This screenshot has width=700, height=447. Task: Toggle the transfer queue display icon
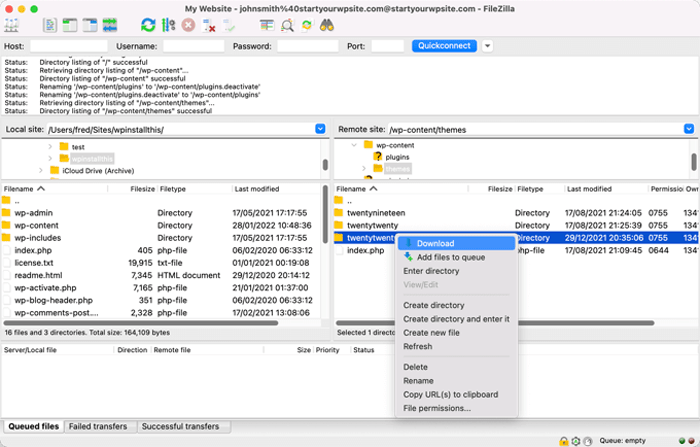click(x=109, y=25)
